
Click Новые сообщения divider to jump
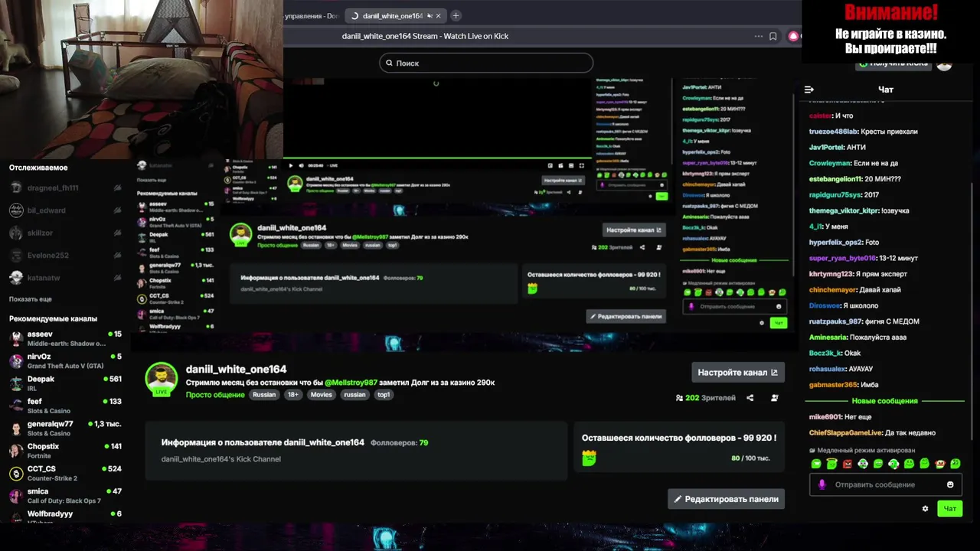[x=884, y=401]
